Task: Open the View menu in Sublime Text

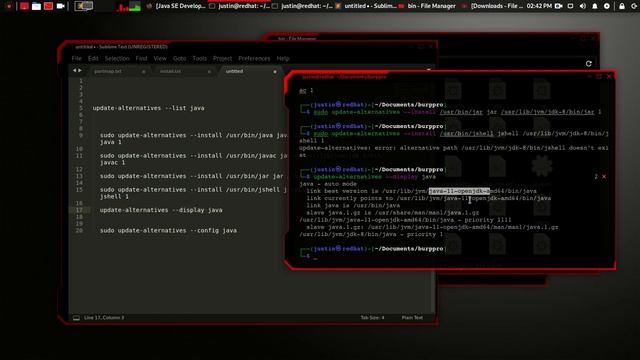Action: click(x=160, y=58)
